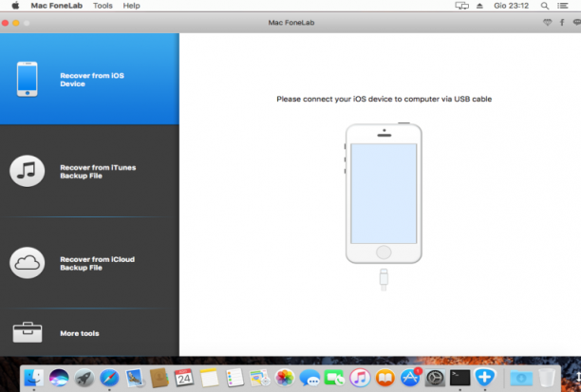This screenshot has width=581, height=392.
Task: Open the Apple menu
Action: (15, 6)
